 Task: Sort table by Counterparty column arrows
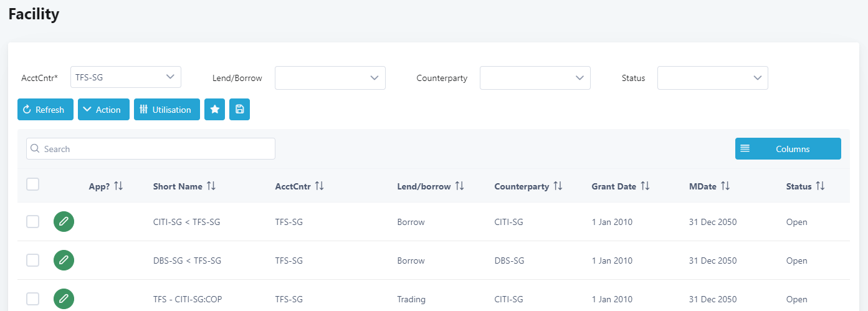pos(558,186)
